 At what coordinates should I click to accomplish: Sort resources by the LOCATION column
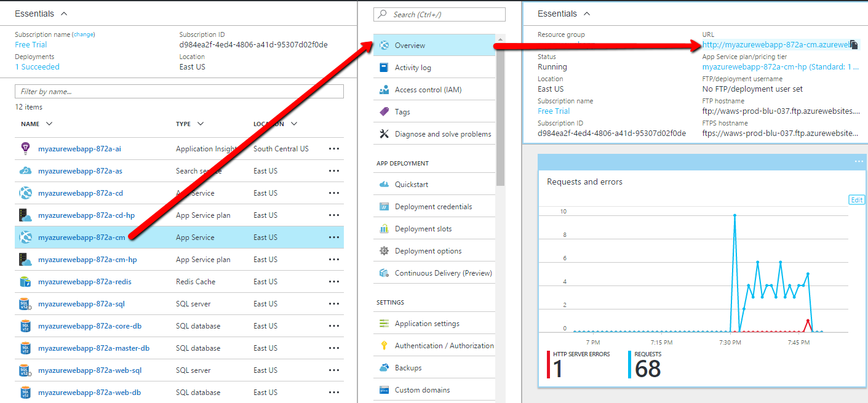coord(276,124)
